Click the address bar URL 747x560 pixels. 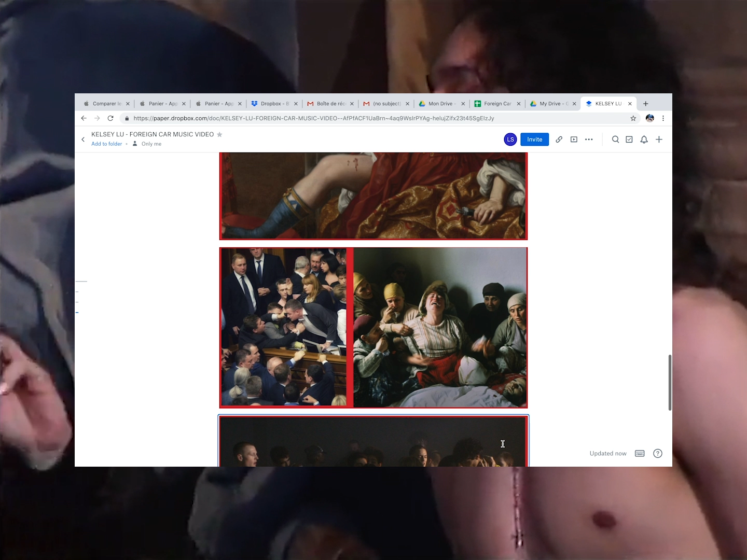click(x=314, y=118)
